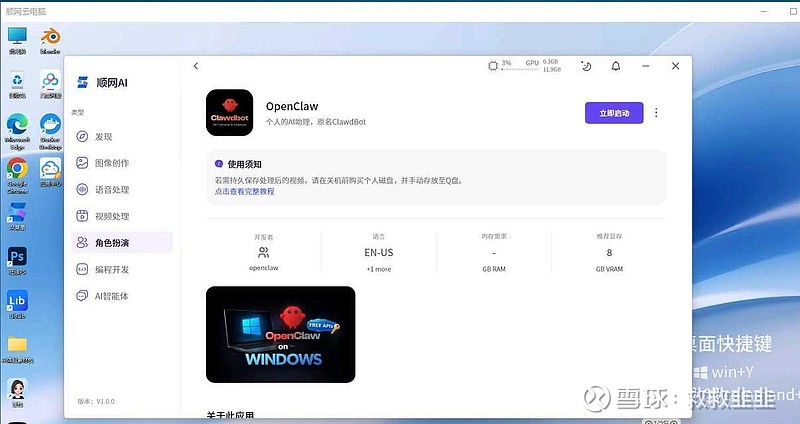Select 编程开发 category

pos(122,269)
